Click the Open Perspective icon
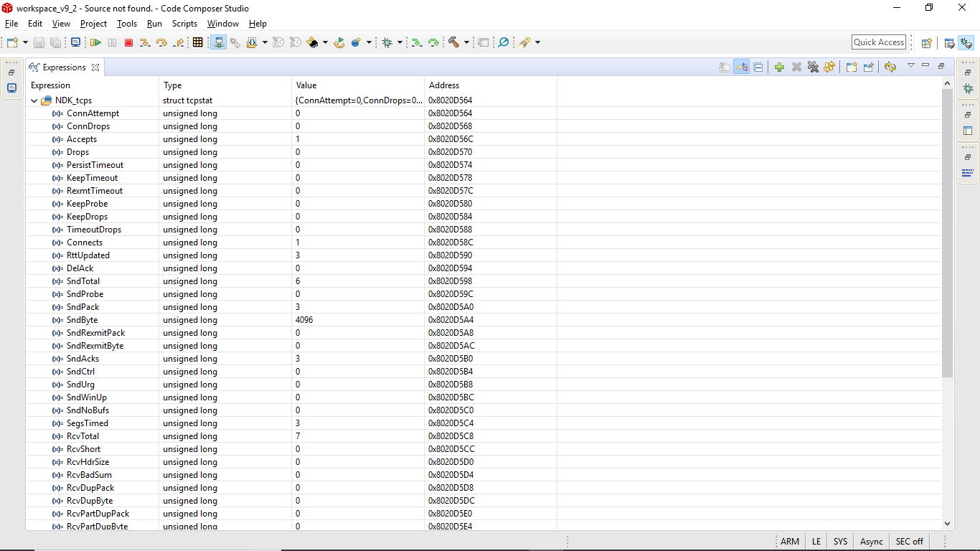 (x=926, y=42)
